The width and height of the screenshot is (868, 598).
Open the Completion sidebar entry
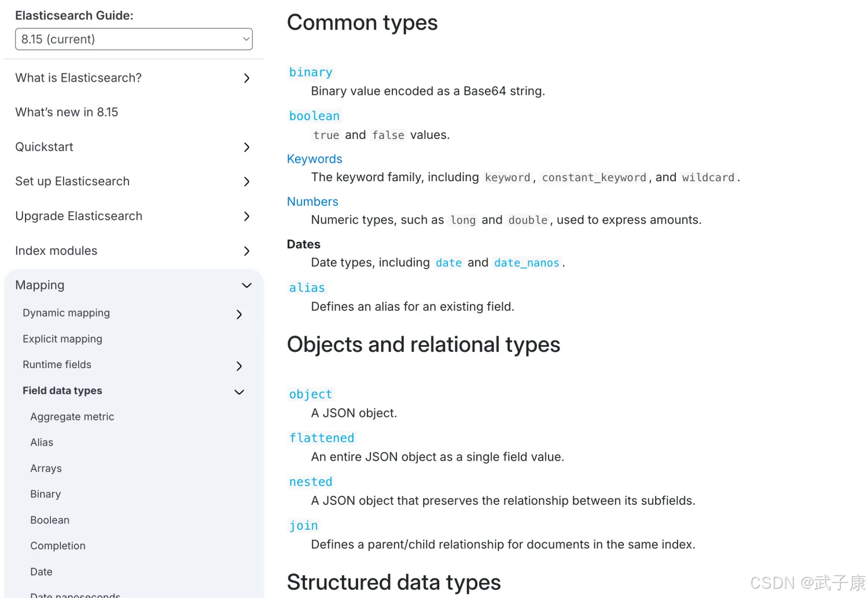[x=58, y=546]
